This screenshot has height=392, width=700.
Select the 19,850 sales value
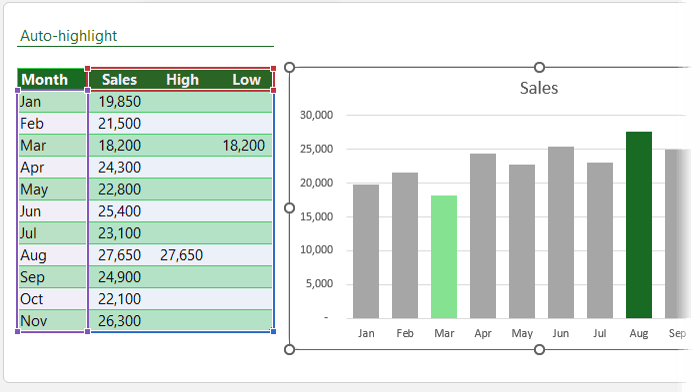pos(120,102)
